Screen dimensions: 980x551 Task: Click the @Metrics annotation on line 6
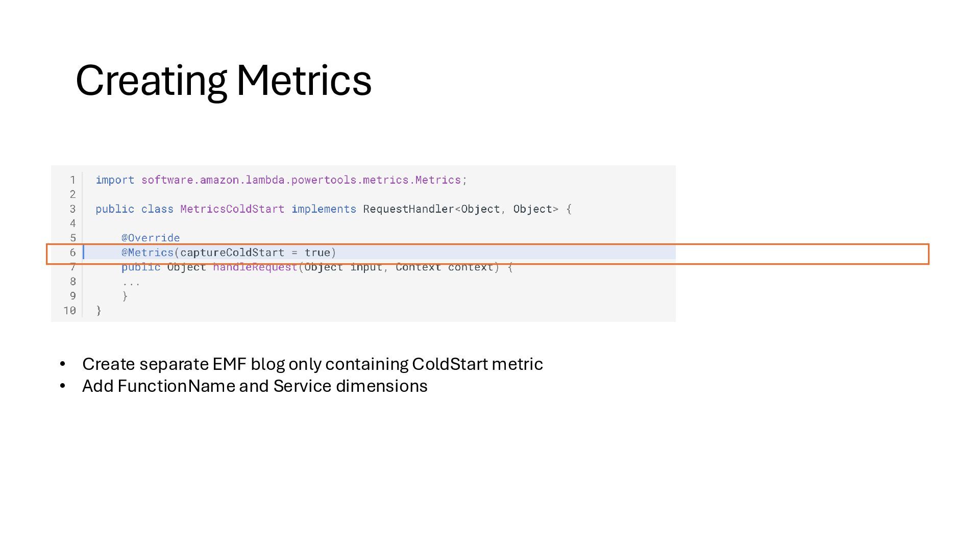(x=148, y=253)
